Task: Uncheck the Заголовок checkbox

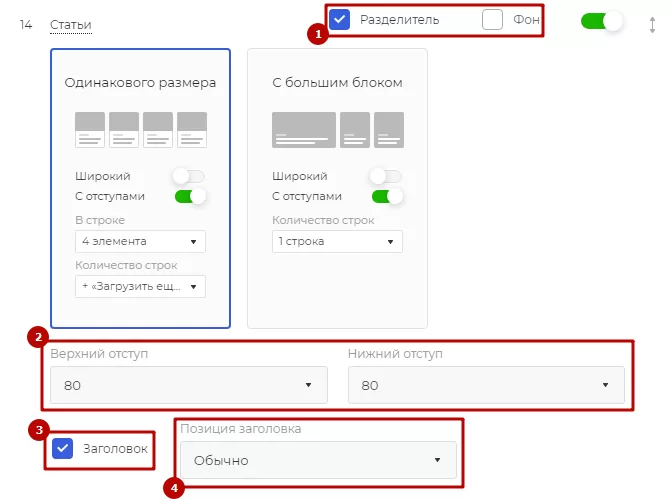Action: [x=63, y=448]
